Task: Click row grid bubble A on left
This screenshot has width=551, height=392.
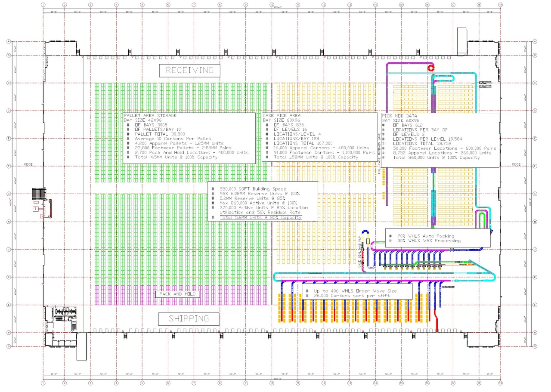Action: (8, 42)
